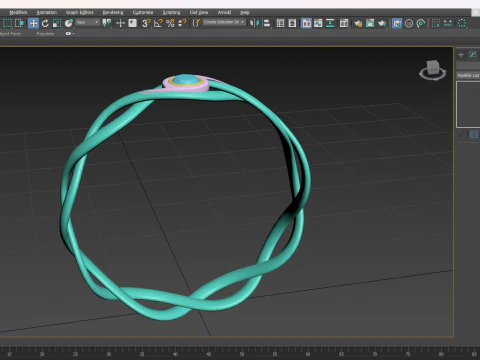Open the Rendered Frame Window icon
This screenshot has width=480, height=360.
point(370,23)
